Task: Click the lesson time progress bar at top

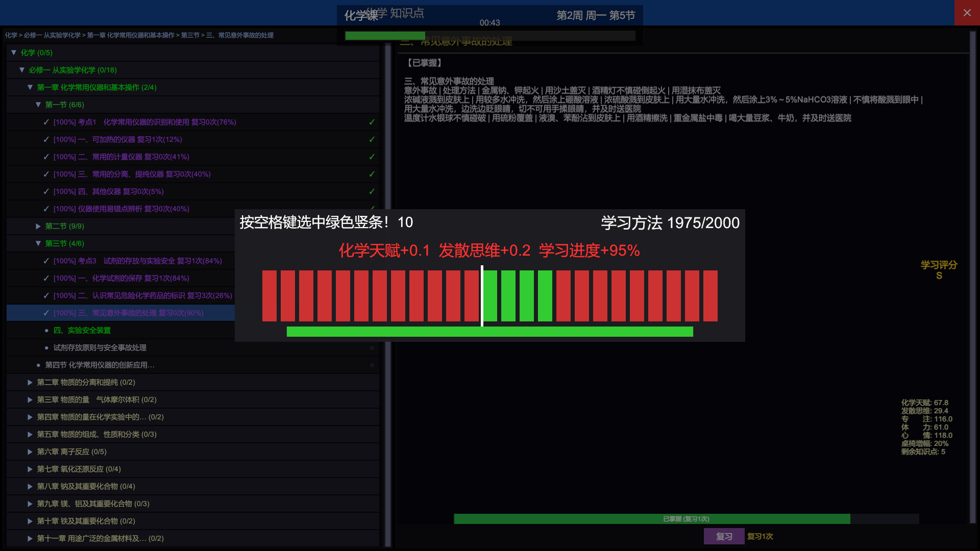Action: (490, 36)
